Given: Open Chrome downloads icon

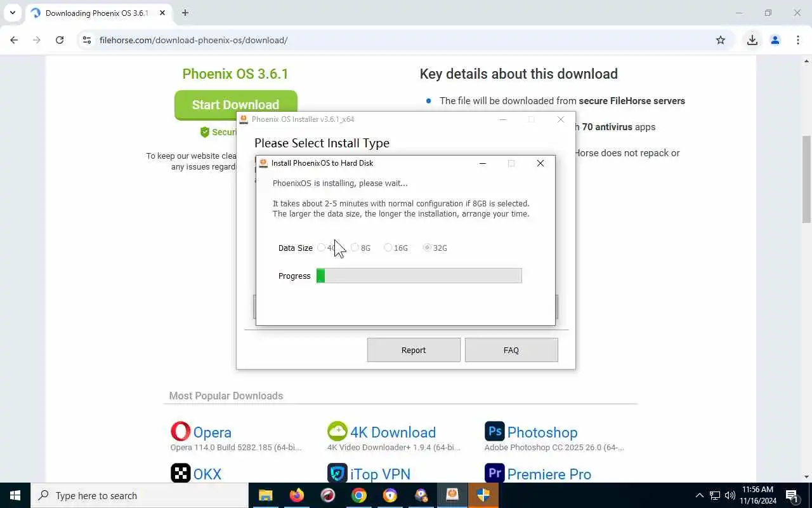Looking at the screenshot, I should coord(752,40).
